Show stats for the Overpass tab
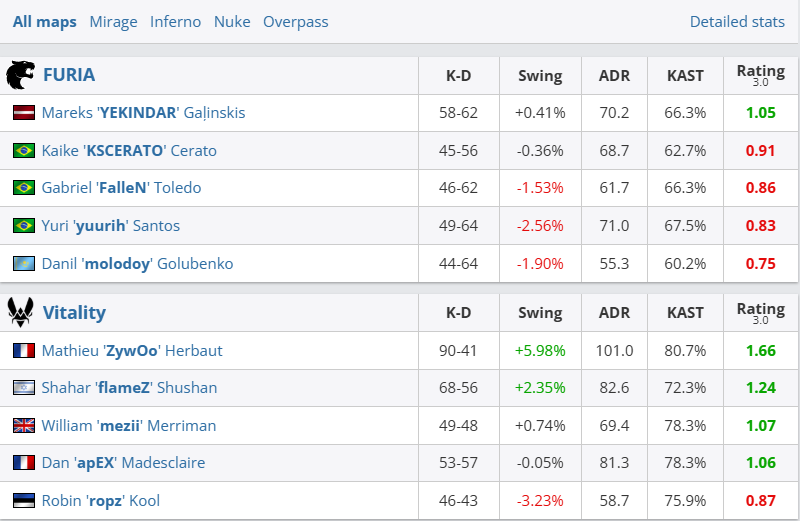800x521 pixels. (295, 21)
